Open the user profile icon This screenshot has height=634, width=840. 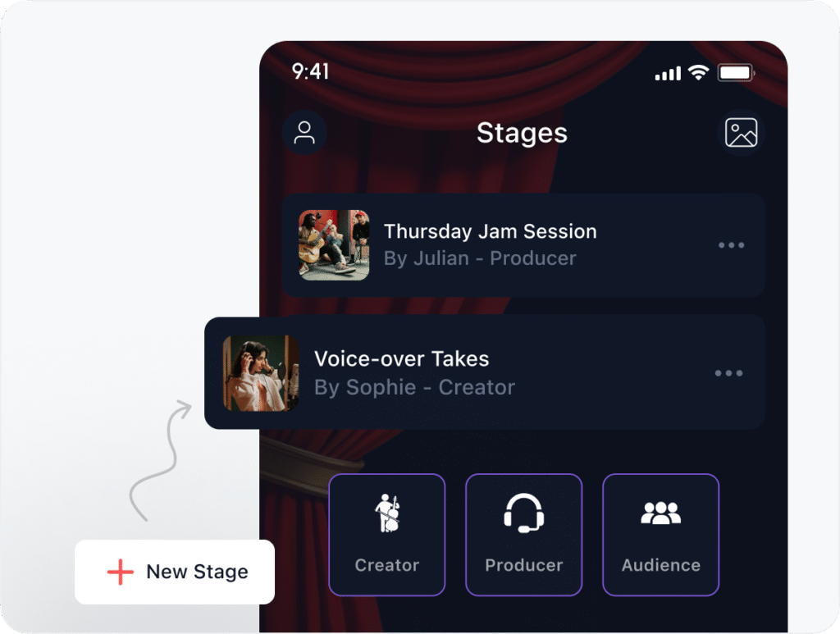(304, 133)
